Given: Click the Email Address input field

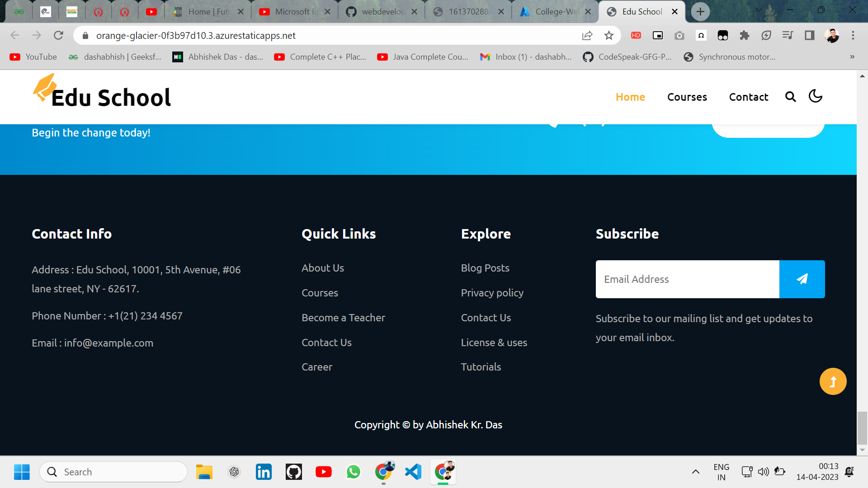Looking at the screenshot, I should (687, 279).
